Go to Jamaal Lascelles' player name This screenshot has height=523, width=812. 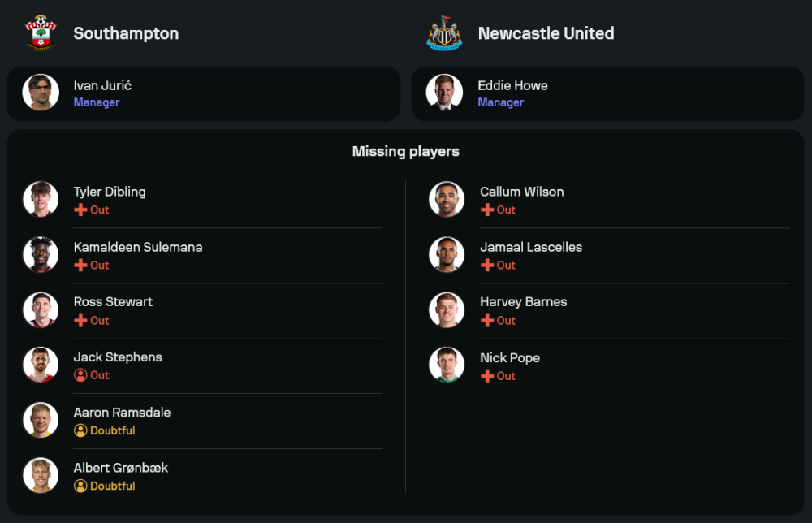tap(531, 247)
